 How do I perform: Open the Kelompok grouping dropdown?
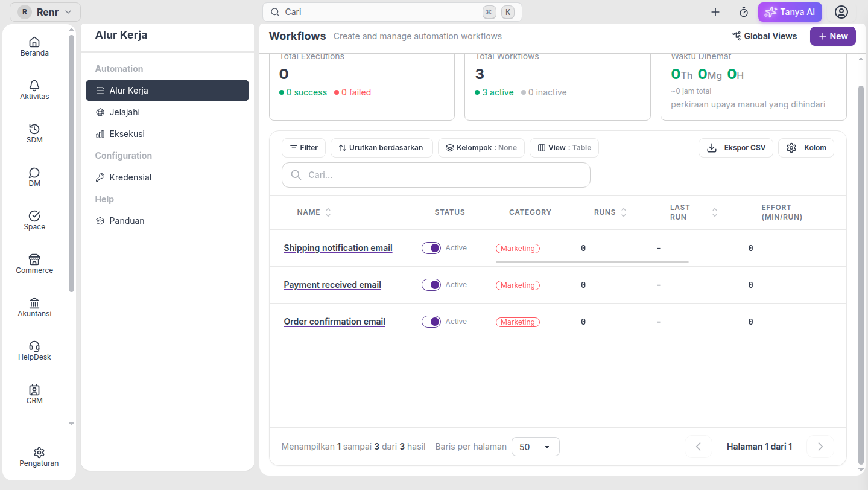coord(481,148)
